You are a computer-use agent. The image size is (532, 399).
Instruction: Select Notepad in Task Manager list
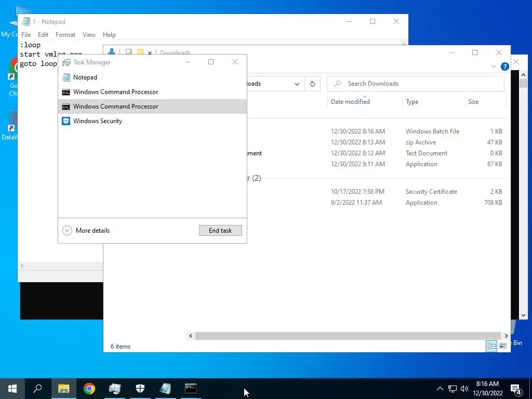152,77
